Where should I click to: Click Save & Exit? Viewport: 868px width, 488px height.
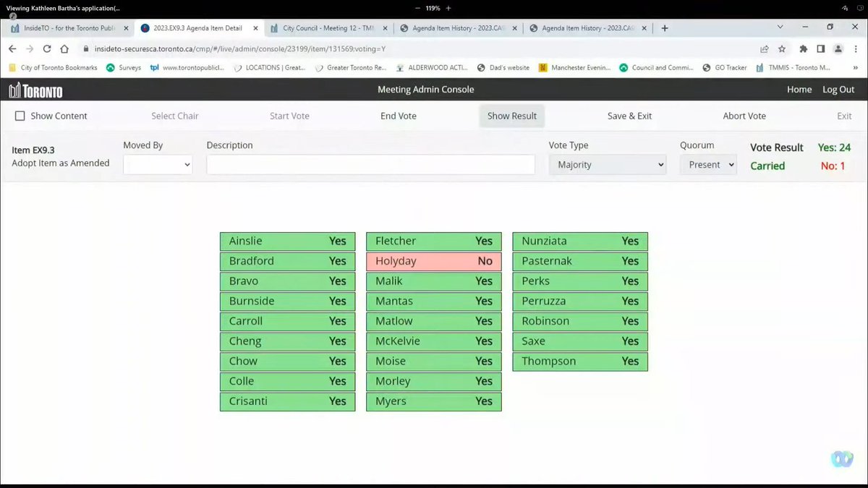point(629,116)
